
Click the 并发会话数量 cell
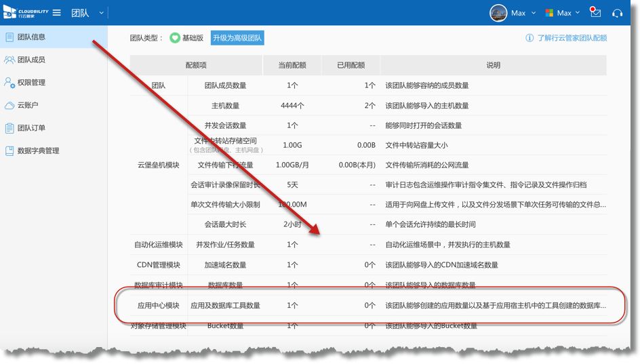pyautogui.click(x=225, y=125)
